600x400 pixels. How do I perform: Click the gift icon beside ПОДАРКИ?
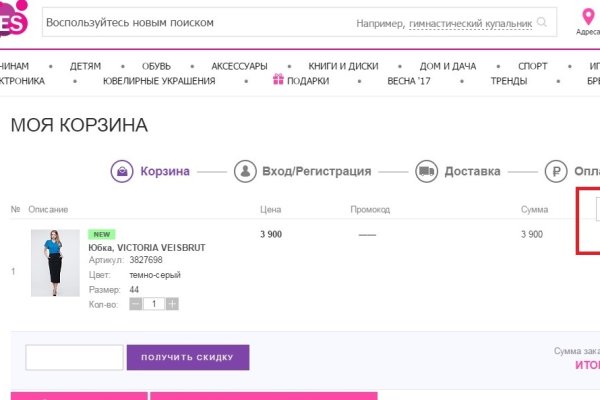278,81
